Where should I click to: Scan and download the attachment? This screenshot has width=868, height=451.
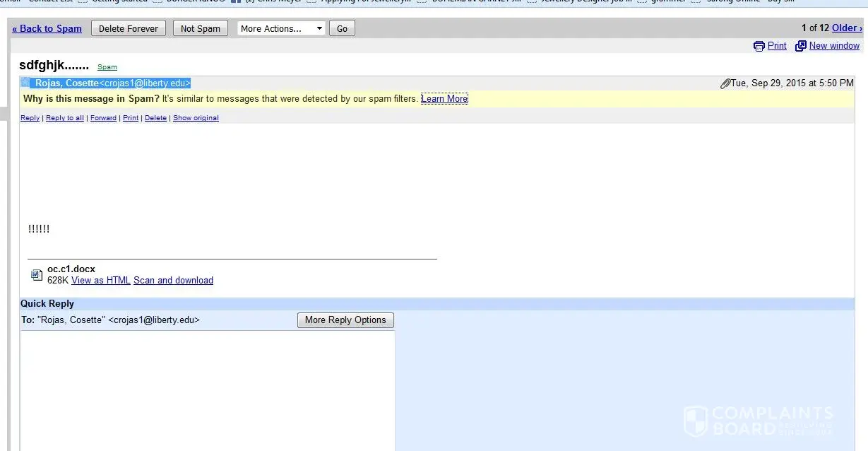pyautogui.click(x=173, y=281)
